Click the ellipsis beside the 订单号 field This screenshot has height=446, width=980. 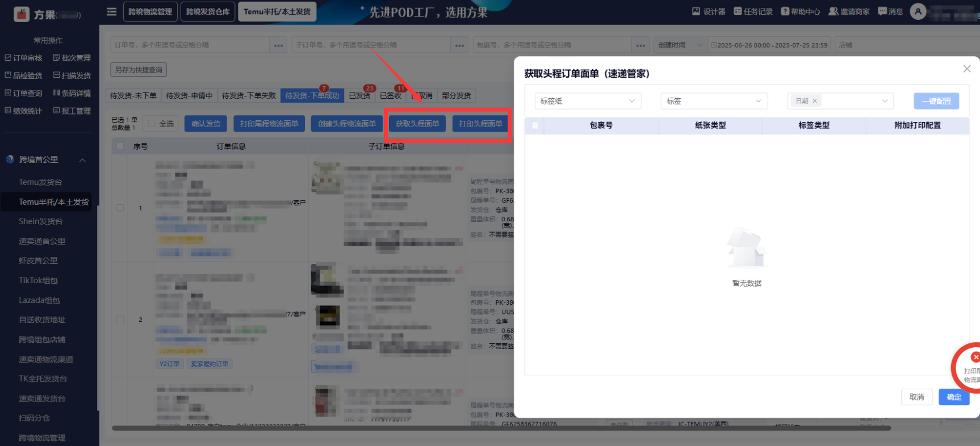[x=278, y=45]
